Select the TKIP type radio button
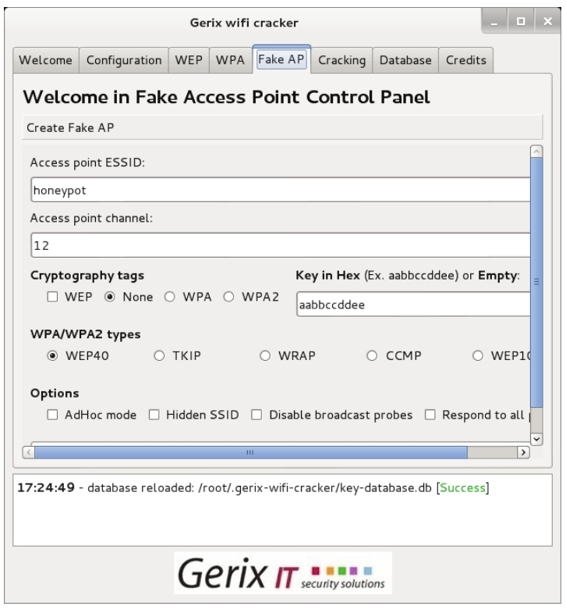Screen dimensions: 566x610 point(159,356)
